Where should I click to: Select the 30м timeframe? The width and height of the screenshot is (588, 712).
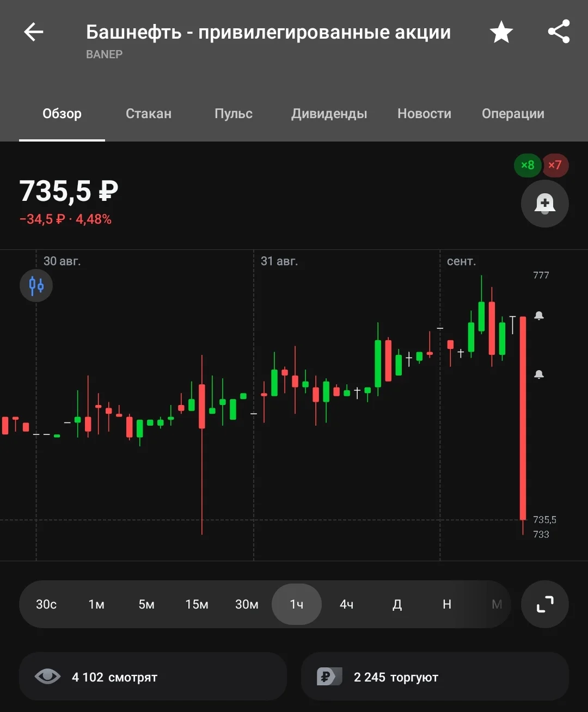pos(247,604)
